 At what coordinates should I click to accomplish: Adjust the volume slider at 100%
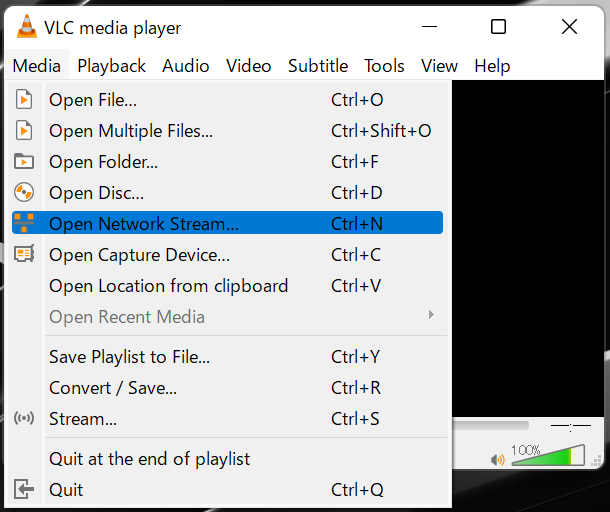pos(548,457)
